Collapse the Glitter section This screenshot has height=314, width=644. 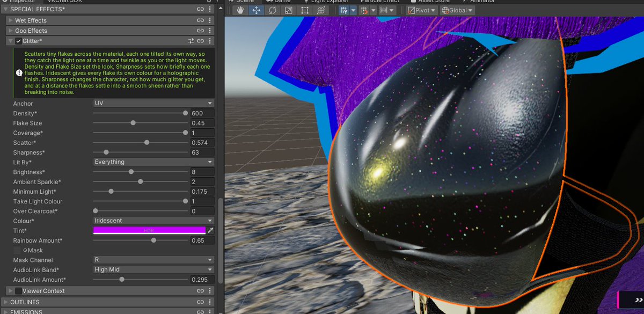(11, 41)
